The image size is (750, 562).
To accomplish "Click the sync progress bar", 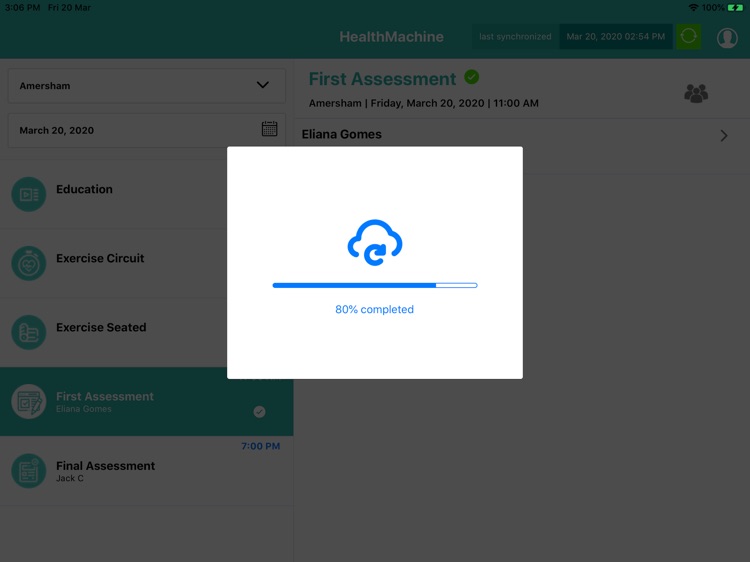I will point(375,285).
